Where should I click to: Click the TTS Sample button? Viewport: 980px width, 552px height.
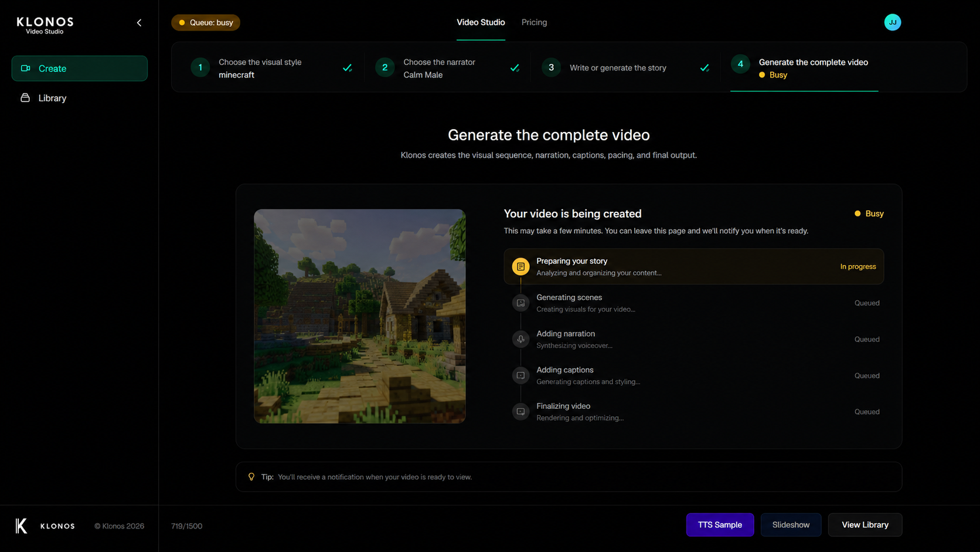click(x=720, y=525)
